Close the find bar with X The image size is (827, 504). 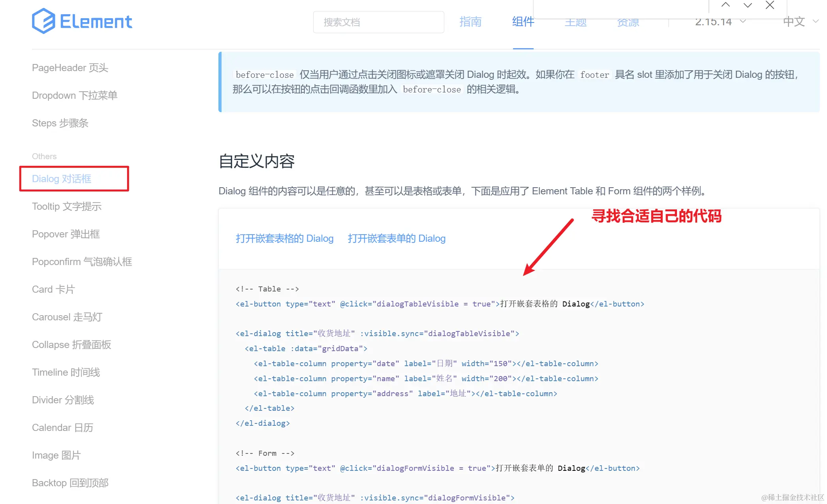(x=770, y=5)
